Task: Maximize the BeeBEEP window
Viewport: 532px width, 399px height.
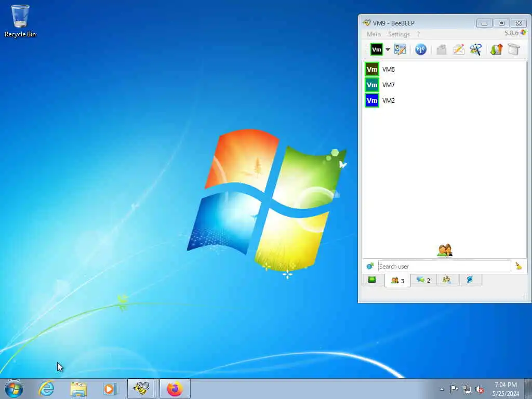Action: (501, 23)
